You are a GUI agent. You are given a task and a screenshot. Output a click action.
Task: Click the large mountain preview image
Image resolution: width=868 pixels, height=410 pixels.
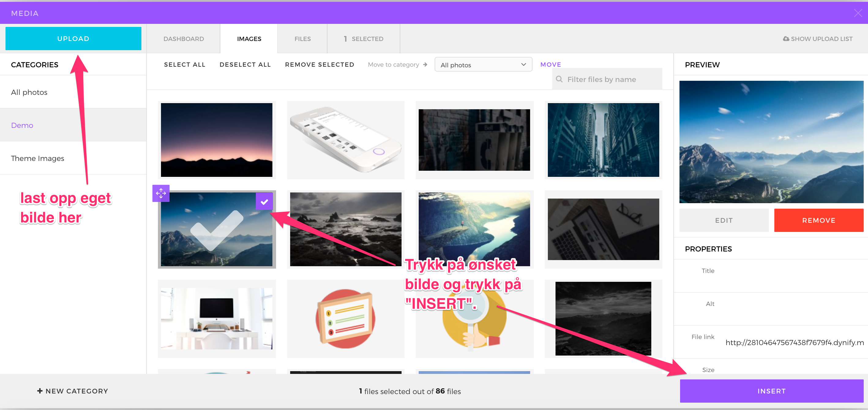(771, 142)
